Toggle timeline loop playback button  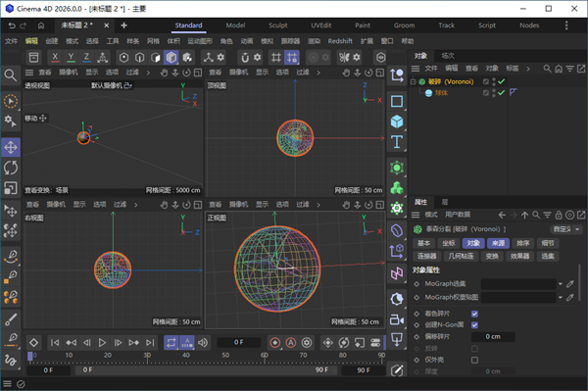coord(171,343)
